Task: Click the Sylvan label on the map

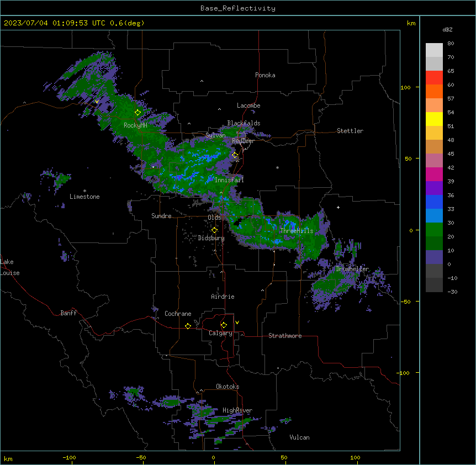Action: [x=215, y=135]
